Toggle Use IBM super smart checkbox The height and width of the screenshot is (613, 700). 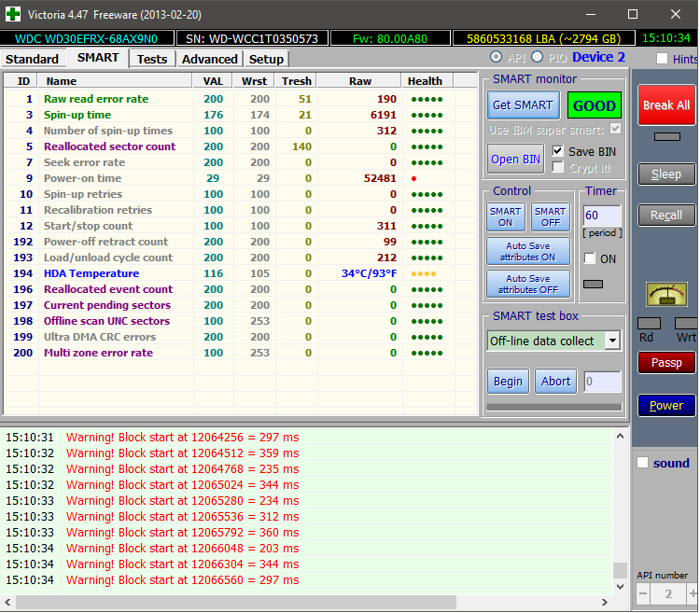[x=615, y=129]
